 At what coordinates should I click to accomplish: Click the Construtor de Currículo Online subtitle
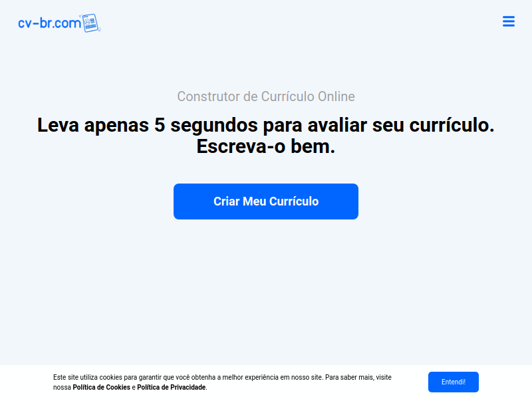click(265, 96)
